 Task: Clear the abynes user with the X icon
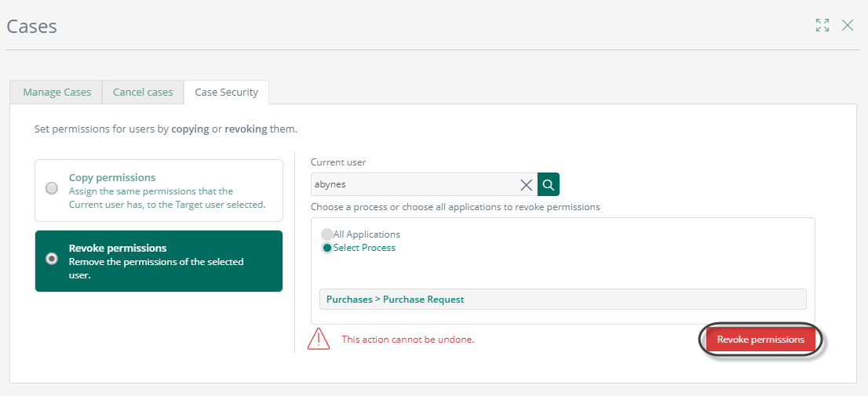pos(527,185)
